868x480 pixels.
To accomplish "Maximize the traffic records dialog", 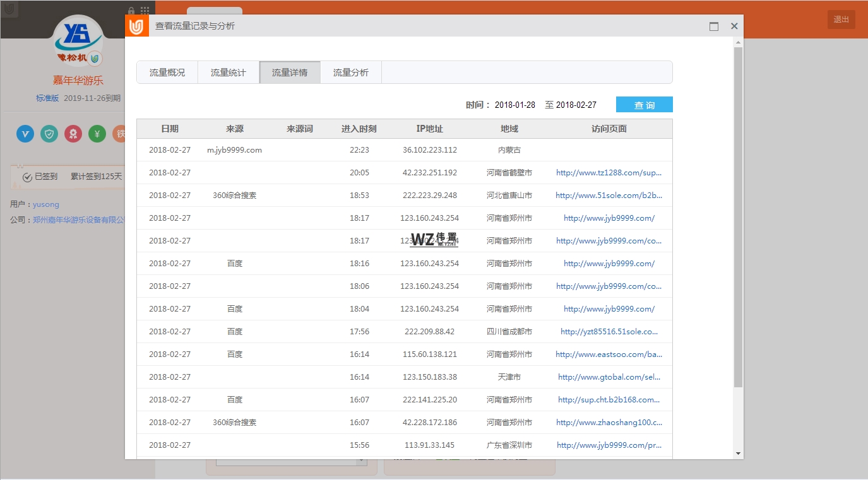I will [x=714, y=26].
